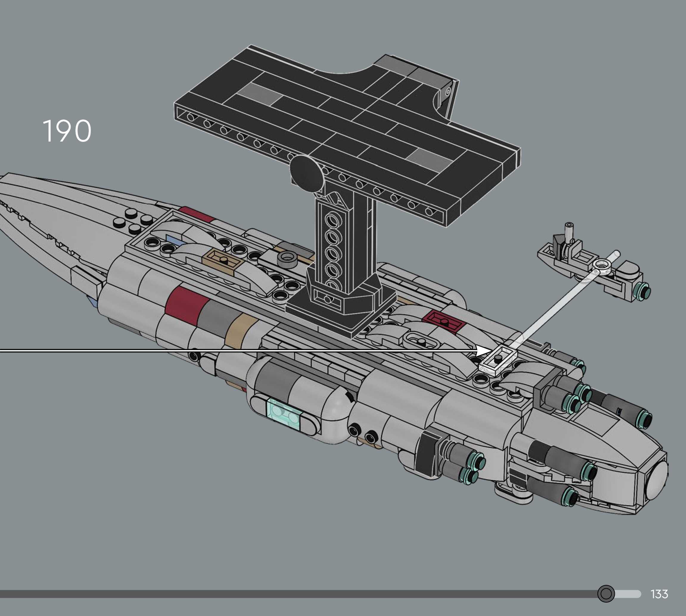Click the unfilled light portion of progress bar
The image size is (686, 616).
[629, 594]
